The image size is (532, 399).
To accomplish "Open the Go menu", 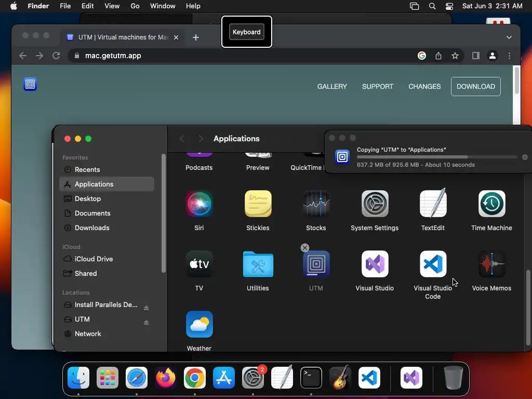I will point(135,6).
